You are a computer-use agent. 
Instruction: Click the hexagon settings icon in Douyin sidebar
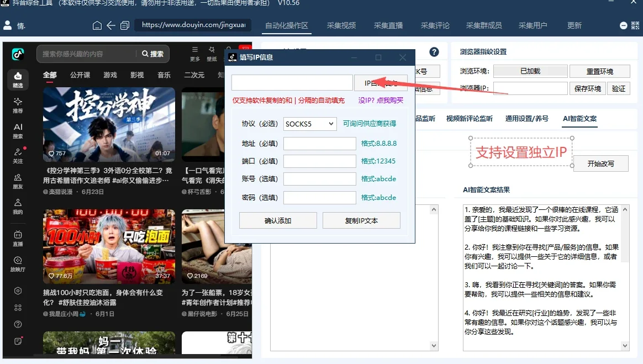[x=18, y=291]
